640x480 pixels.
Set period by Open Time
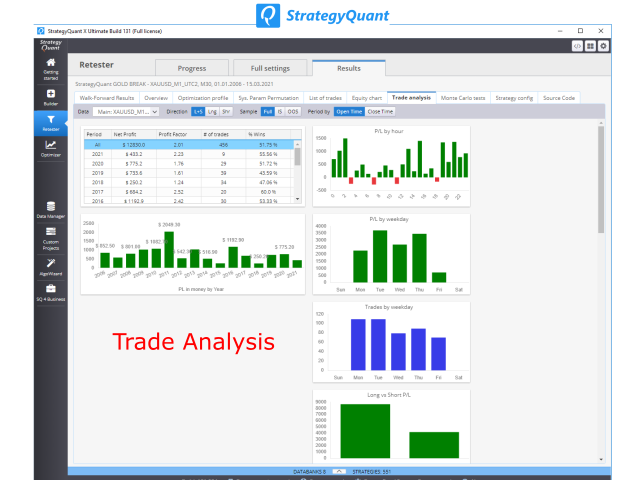349,111
